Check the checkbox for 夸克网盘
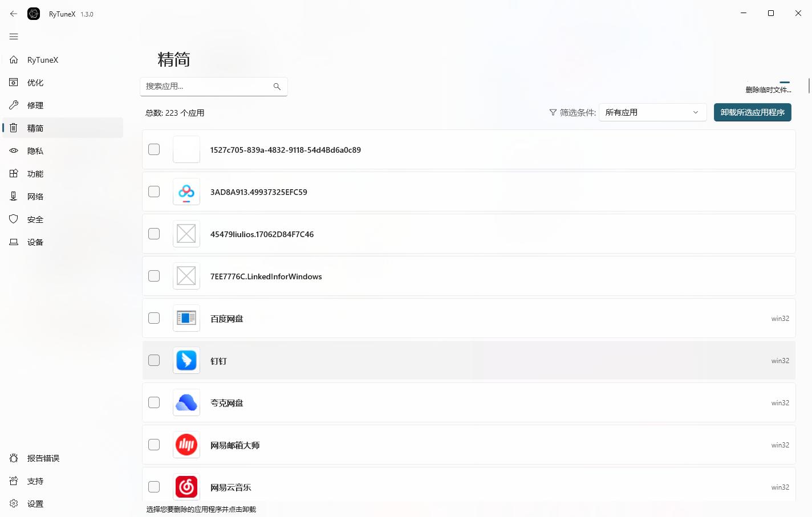 (153, 402)
